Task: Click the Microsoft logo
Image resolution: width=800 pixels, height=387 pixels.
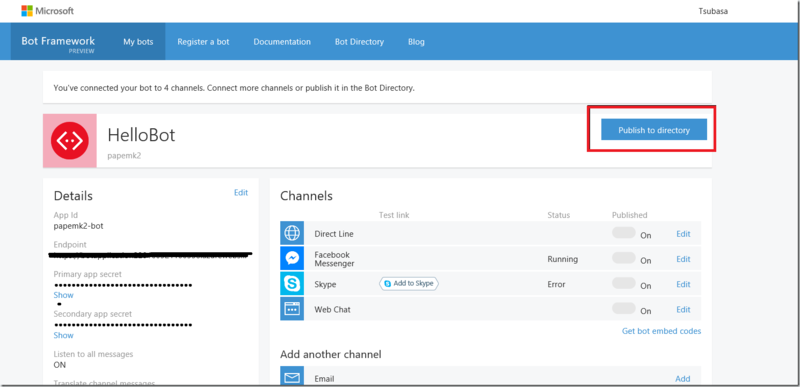Action: click(47, 11)
